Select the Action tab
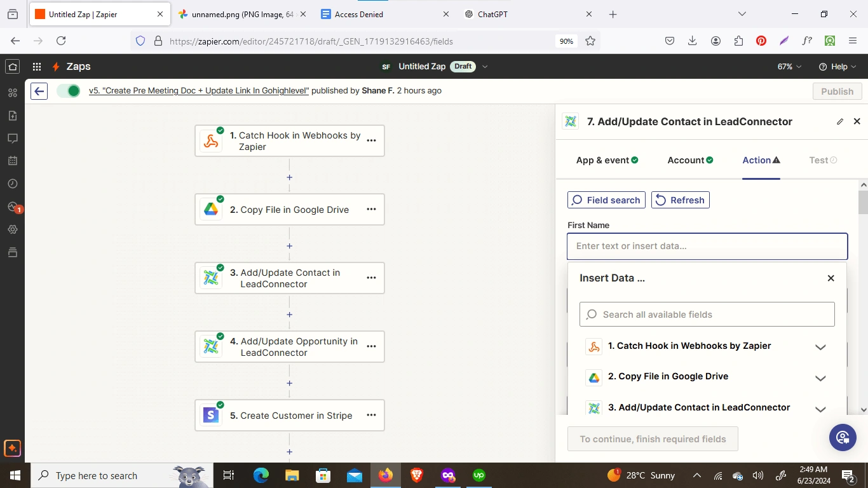The image size is (868, 488). point(761,160)
